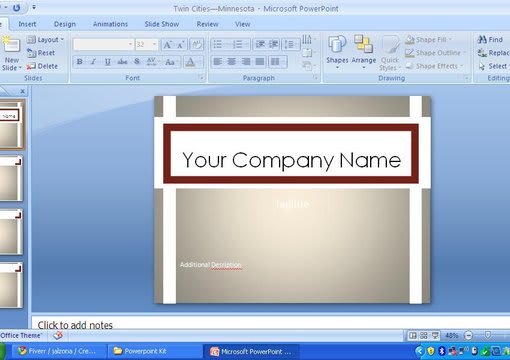The width and height of the screenshot is (510, 360).
Task: Open the Font dialog launcher
Action: point(201,78)
